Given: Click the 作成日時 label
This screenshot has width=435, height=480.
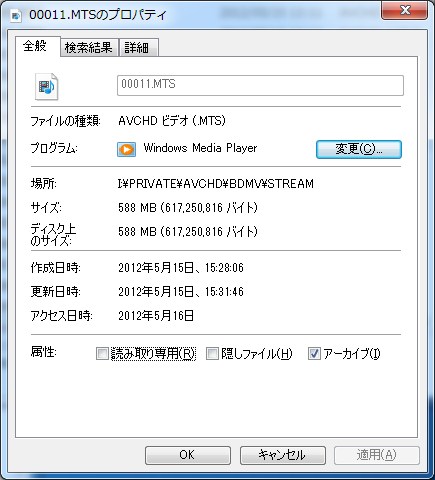Looking at the screenshot, I should [56, 268].
